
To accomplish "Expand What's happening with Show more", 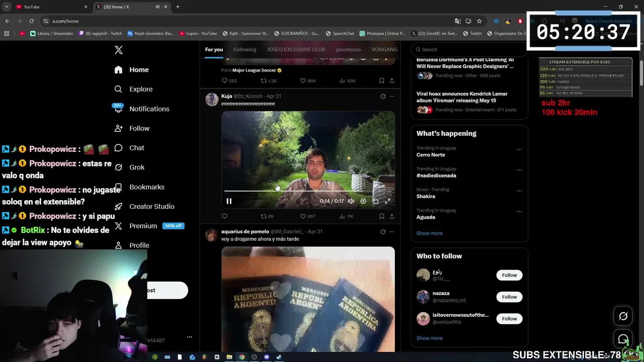I will click(429, 233).
